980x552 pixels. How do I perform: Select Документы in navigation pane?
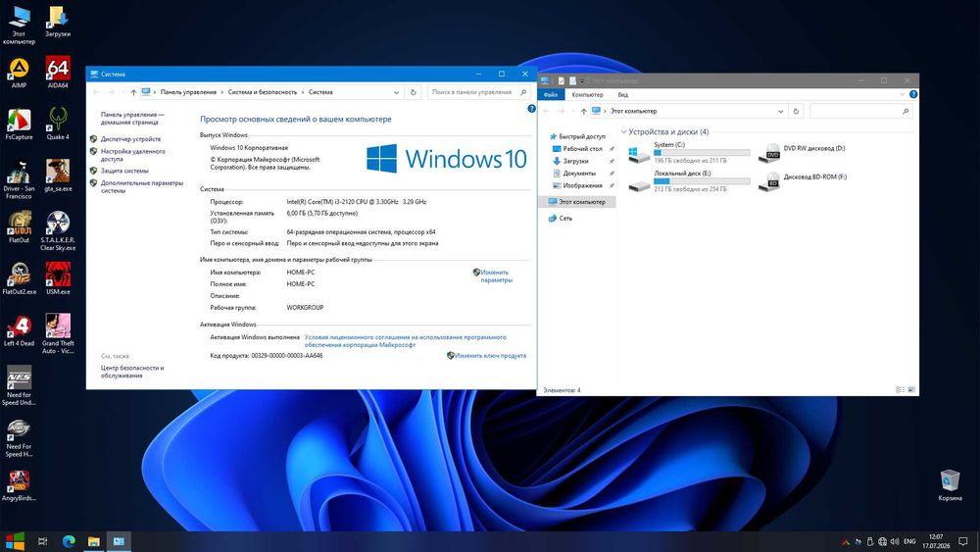[x=577, y=174]
